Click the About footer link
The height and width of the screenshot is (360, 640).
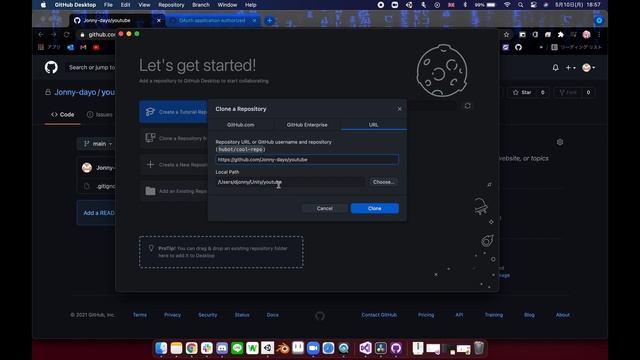pyautogui.click(x=562, y=315)
